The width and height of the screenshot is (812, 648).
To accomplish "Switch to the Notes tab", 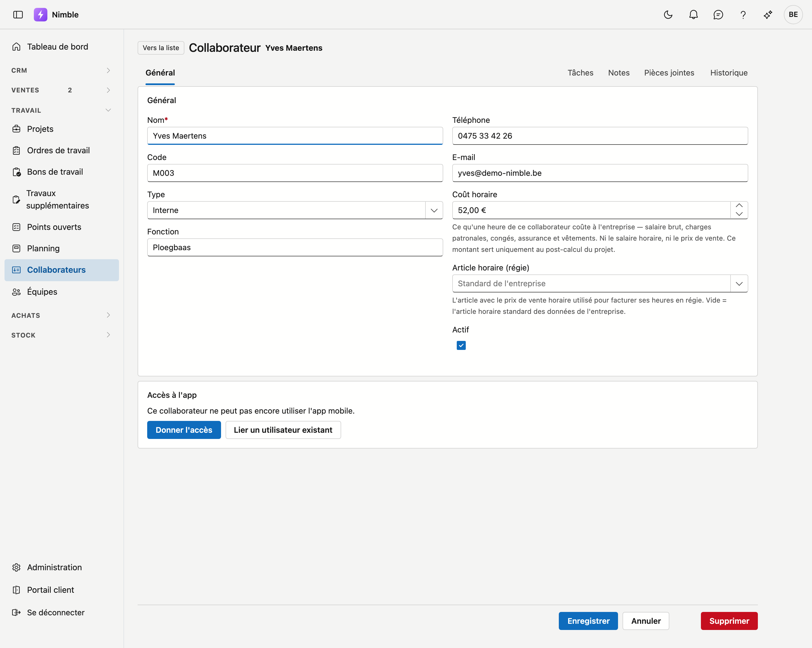I will click(x=619, y=73).
